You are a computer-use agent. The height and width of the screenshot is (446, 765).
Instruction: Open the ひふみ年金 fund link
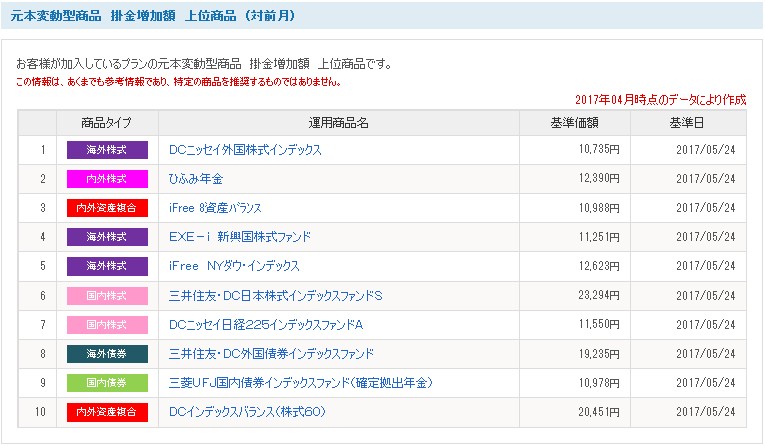point(196,179)
